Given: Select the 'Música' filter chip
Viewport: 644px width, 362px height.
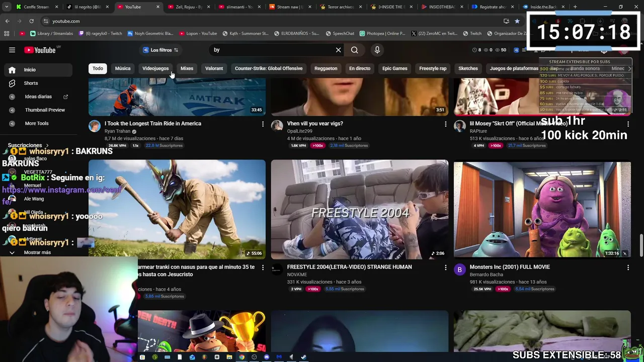Looking at the screenshot, I should click(x=123, y=68).
